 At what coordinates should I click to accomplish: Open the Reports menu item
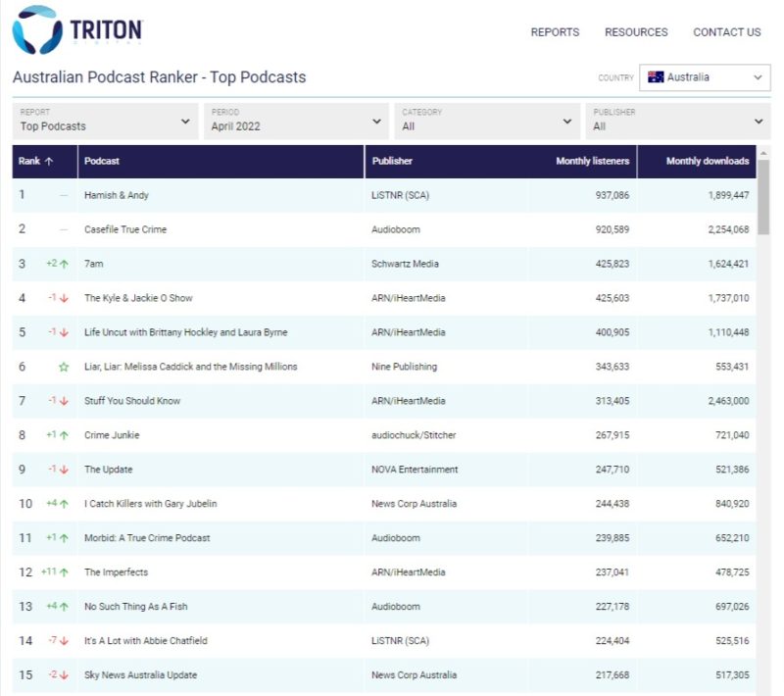click(555, 32)
